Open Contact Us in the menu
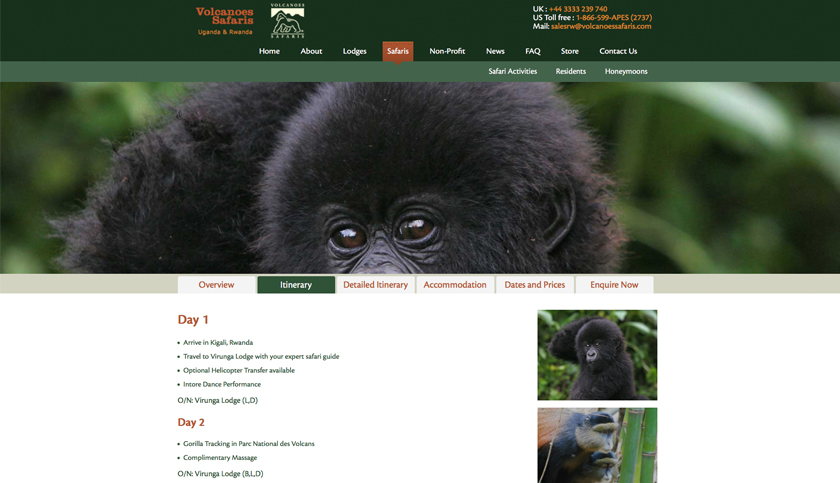Viewport: 840px width, 483px height. [x=618, y=51]
